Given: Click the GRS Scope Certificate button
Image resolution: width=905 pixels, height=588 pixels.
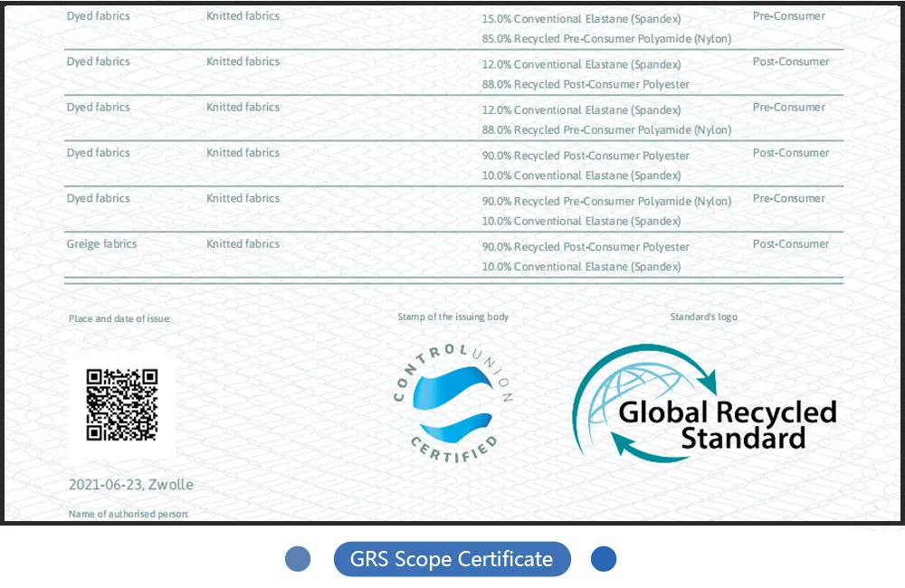Looking at the screenshot, I should click(x=452, y=558).
